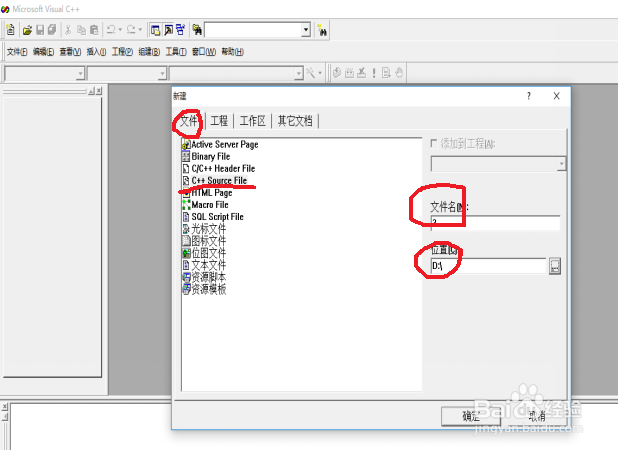
Task: Click the 文件名 input field
Action: point(495,222)
